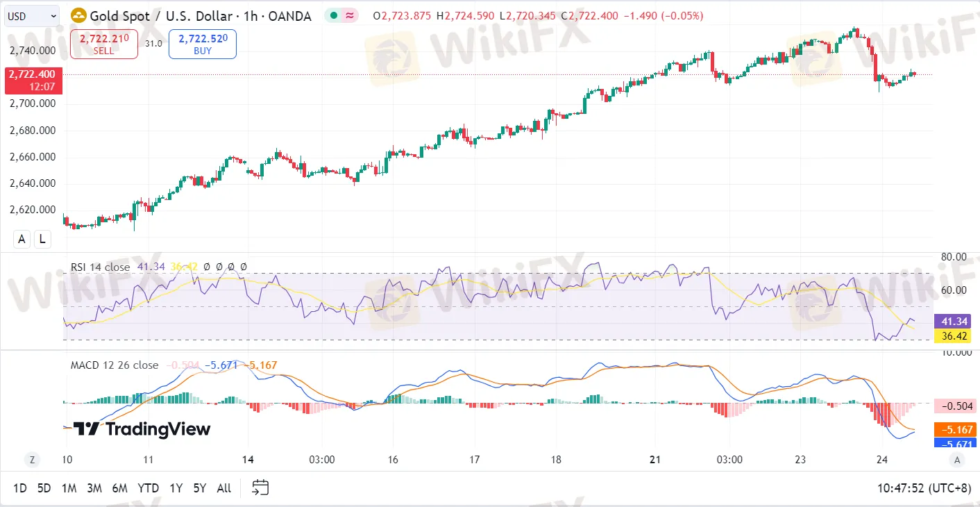Click the purple 41.34 RSI value tag
980x507 pixels.
point(956,322)
